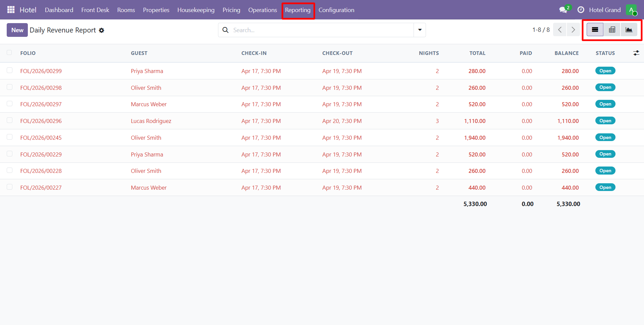This screenshot has width=644, height=325.
Task: Click next page arrow in pager
Action: (x=573, y=29)
